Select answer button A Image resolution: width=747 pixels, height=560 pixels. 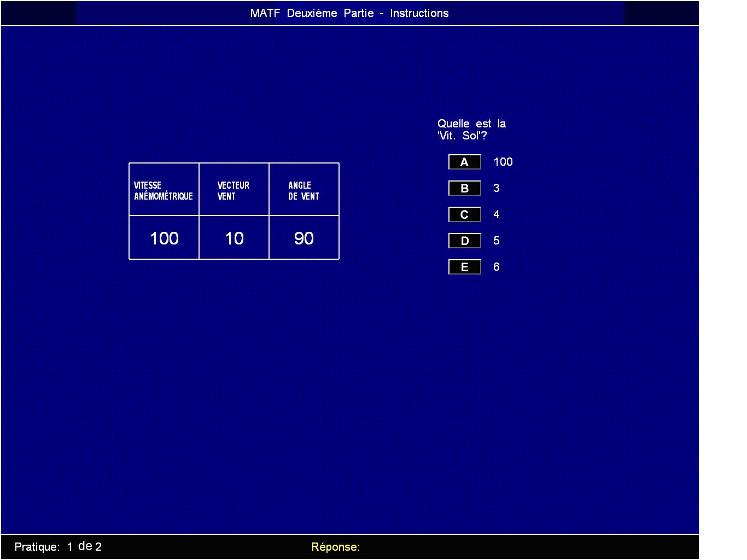coord(464,162)
